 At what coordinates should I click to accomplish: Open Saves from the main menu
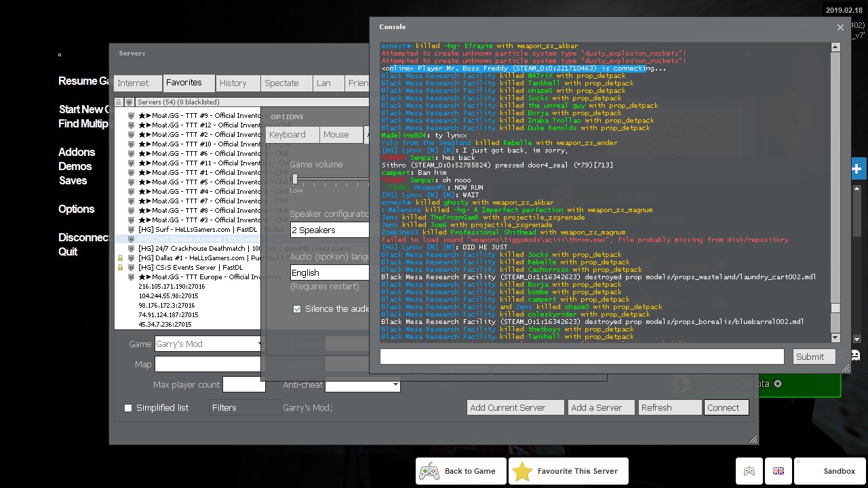(x=73, y=181)
